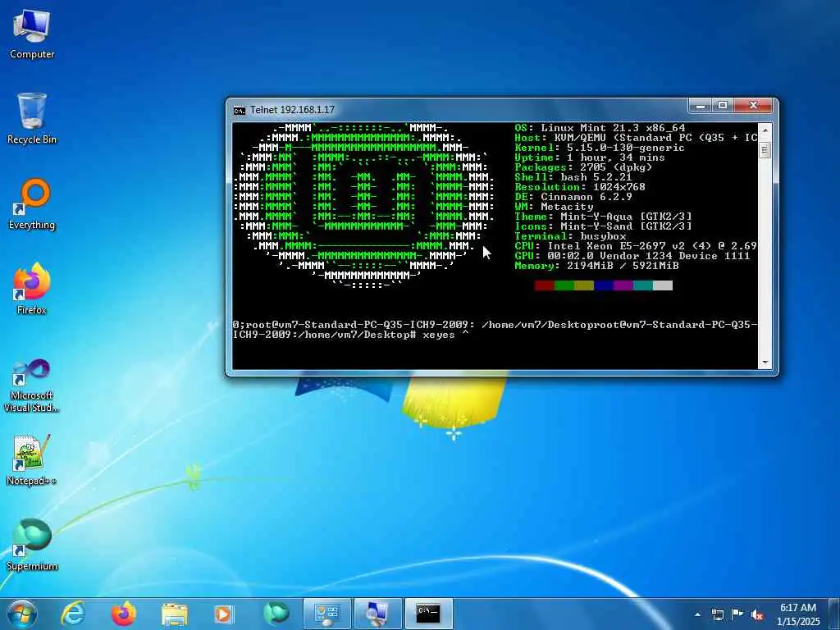Click the 'Uptime: 1 hour, 34 mins' line
This screenshot has height=630, width=840.
tap(589, 157)
